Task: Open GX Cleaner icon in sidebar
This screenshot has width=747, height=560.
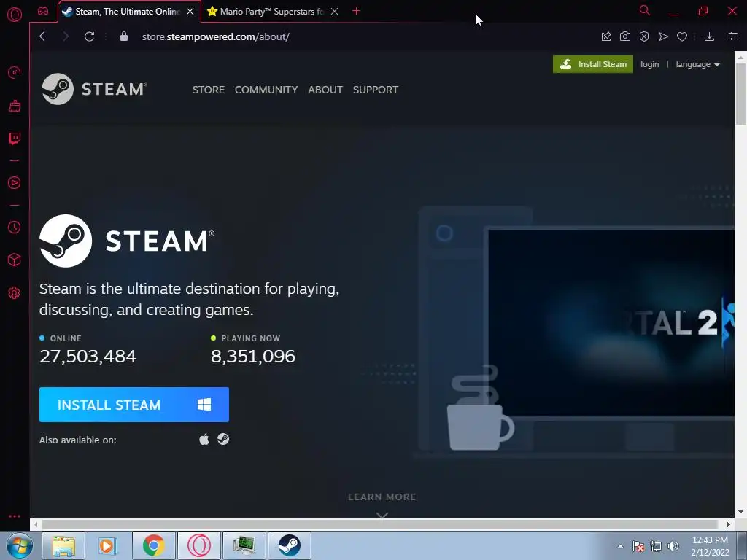Action: [15, 106]
